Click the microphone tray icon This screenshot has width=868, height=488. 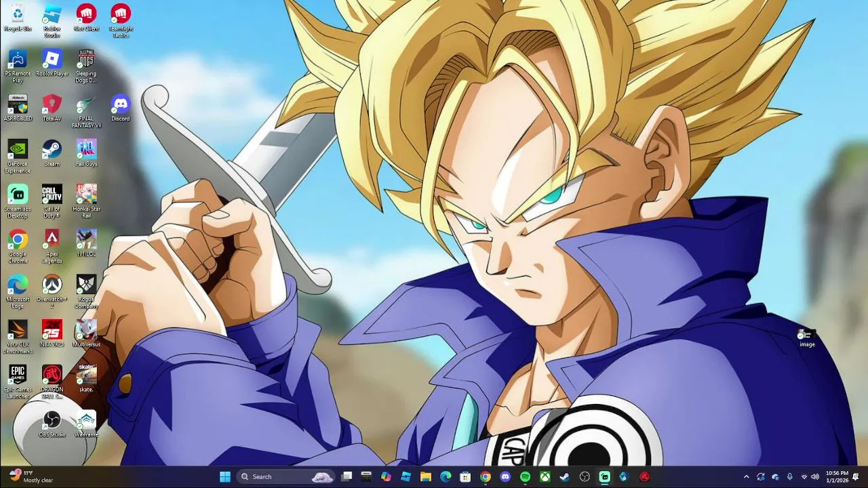click(789, 476)
